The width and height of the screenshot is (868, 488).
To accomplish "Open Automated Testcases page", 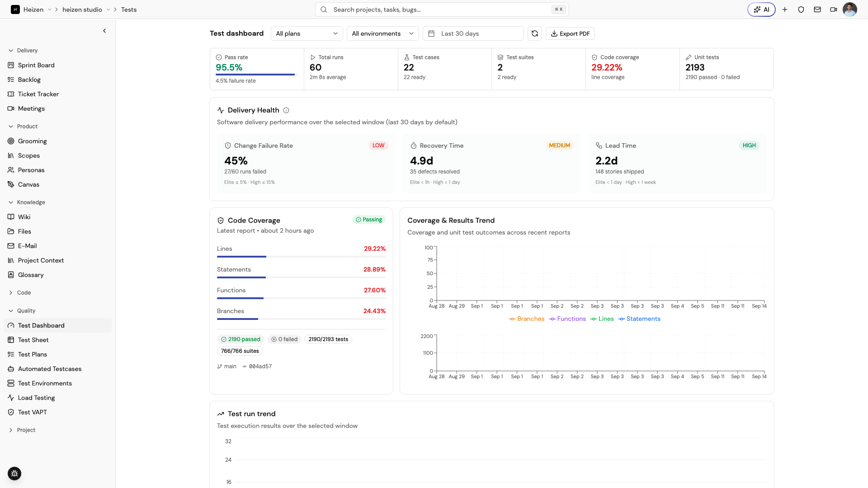I will point(57,369).
